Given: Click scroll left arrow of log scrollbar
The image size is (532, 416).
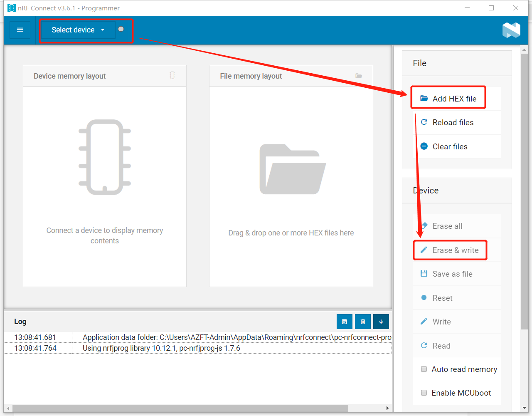Looking at the screenshot, I should pyautogui.click(x=8, y=408).
